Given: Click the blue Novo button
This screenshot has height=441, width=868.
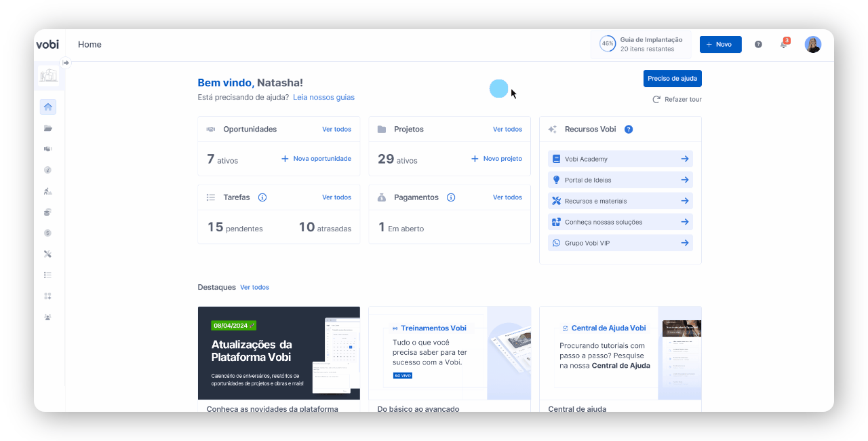Looking at the screenshot, I should (x=721, y=44).
